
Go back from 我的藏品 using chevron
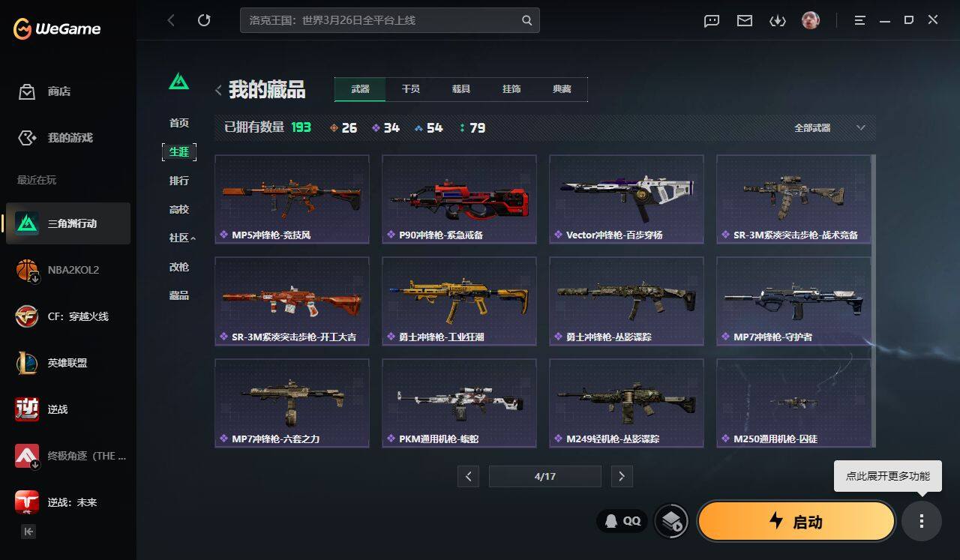pyautogui.click(x=218, y=91)
